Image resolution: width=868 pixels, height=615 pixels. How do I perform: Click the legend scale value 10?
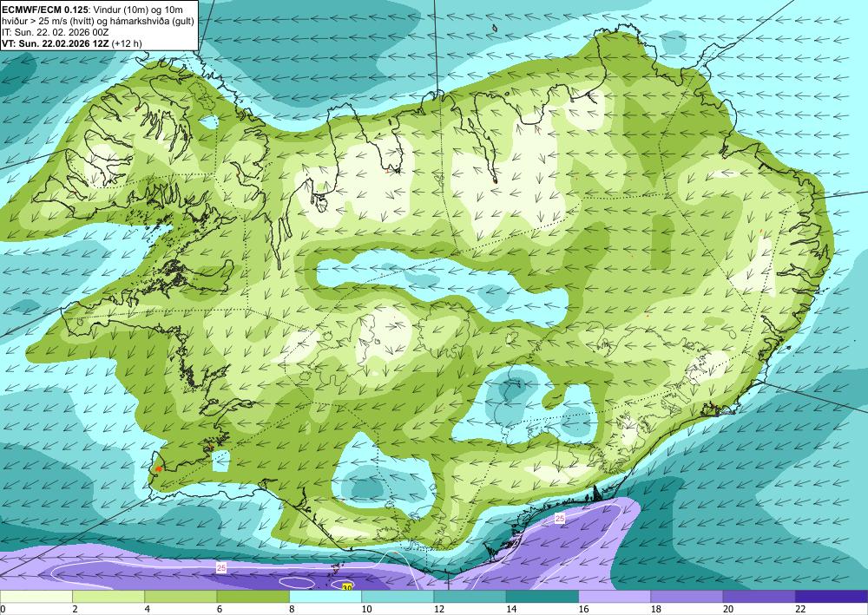(x=366, y=609)
